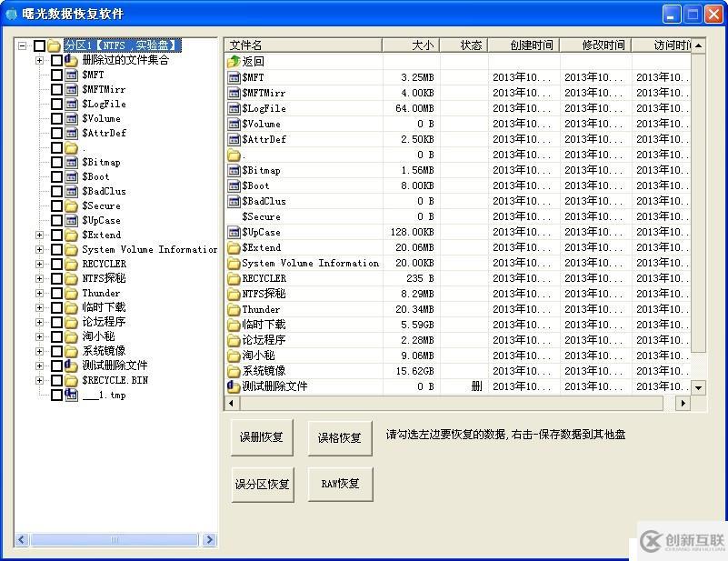728x561 pixels.
Task: Click the $RECYCLE.BIN folder icon in the tree
Action: pos(71,380)
